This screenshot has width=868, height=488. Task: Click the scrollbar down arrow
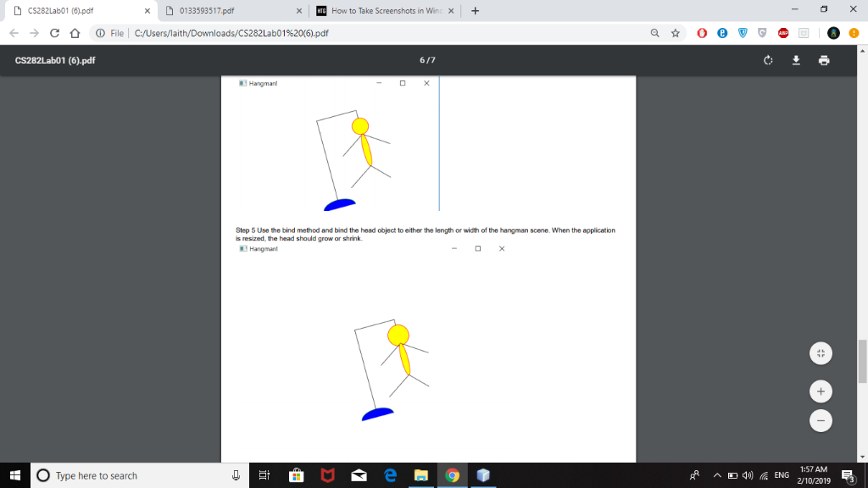pos(862,457)
